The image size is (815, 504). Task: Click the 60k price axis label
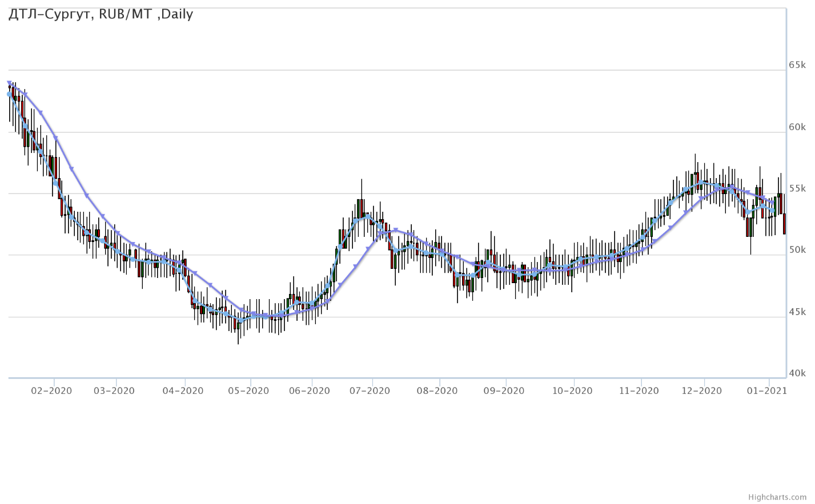pos(797,127)
